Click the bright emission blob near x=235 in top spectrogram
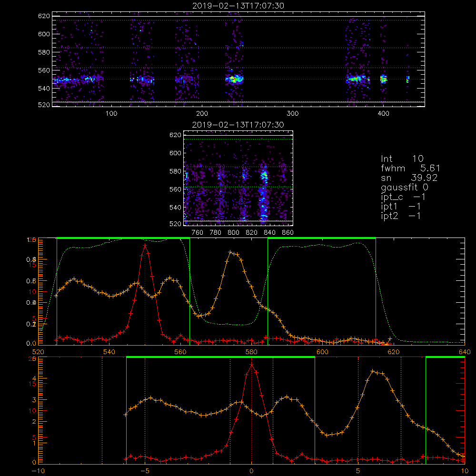The width and height of the screenshot is (476, 476). tap(234, 79)
